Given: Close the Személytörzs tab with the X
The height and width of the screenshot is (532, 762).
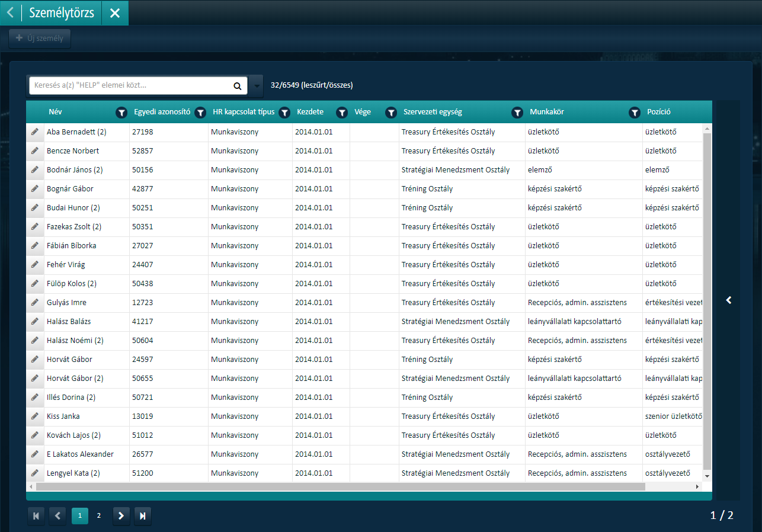Looking at the screenshot, I should click(115, 13).
